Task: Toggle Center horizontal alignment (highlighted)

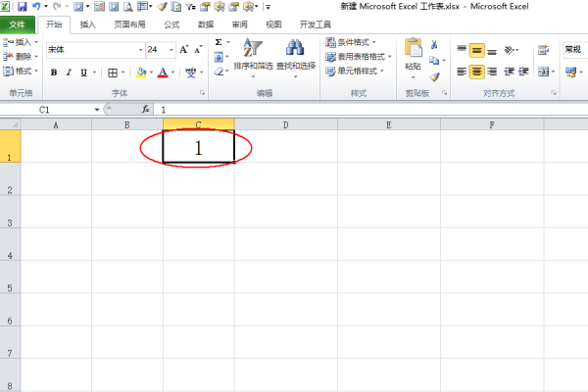Action: [x=476, y=72]
